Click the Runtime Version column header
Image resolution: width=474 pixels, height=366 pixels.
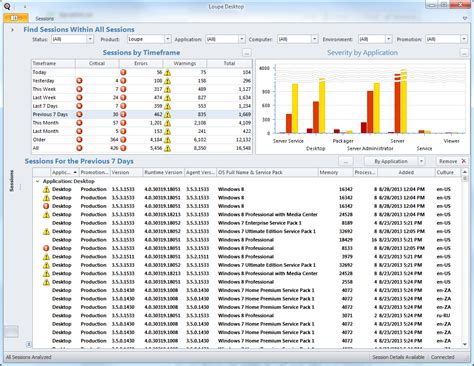pyautogui.click(x=163, y=172)
